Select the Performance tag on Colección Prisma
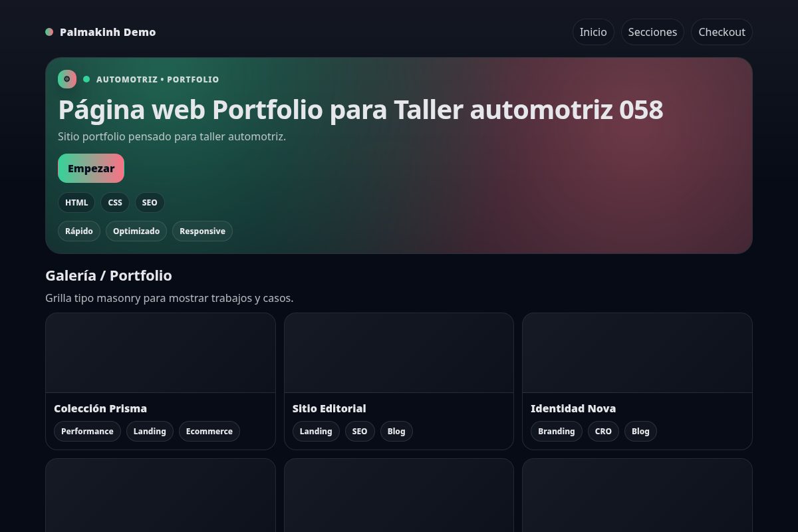This screenshot has width=798, height=532. (87, 431)
